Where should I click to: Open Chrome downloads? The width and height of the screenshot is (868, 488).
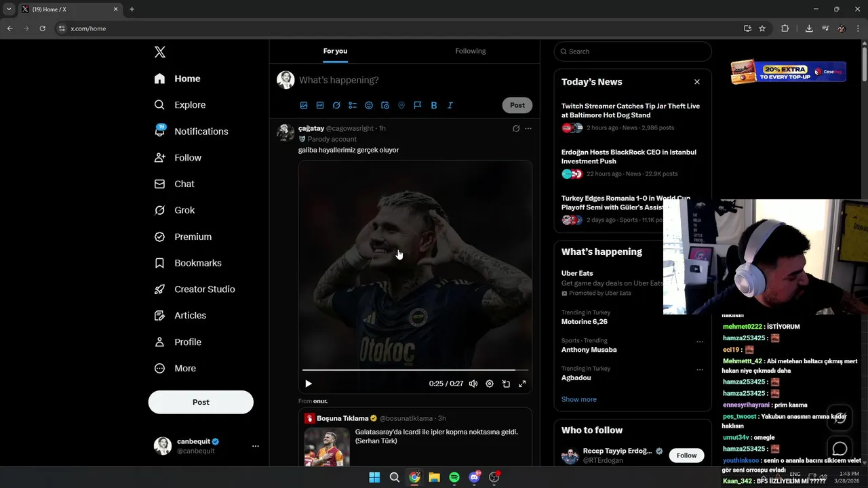[x=809, y=28]
